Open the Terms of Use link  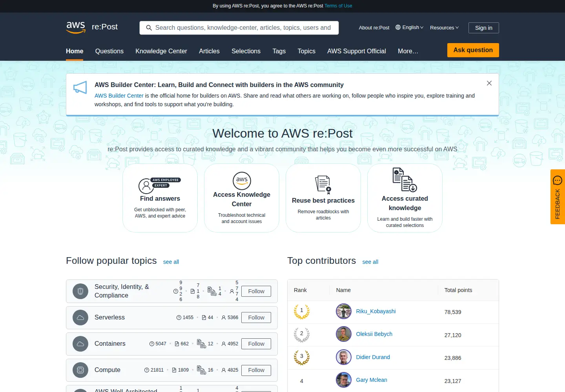pos(338,6)
